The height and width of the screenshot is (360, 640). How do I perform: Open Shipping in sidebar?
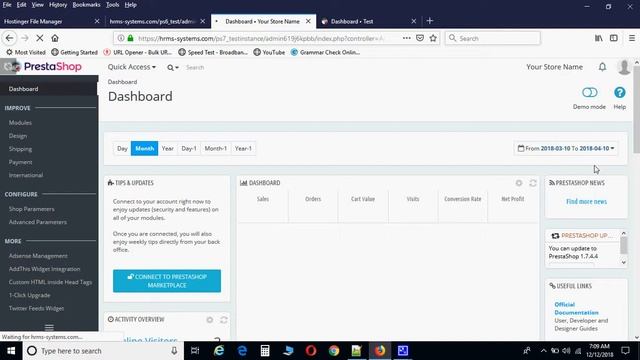20,149
